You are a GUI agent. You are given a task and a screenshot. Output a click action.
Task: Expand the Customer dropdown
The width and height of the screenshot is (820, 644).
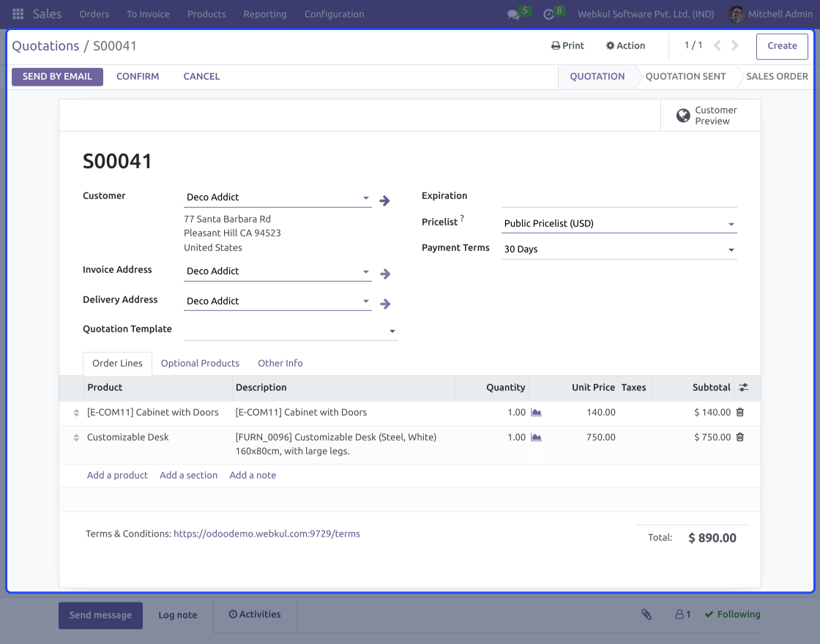click(365, 198)
